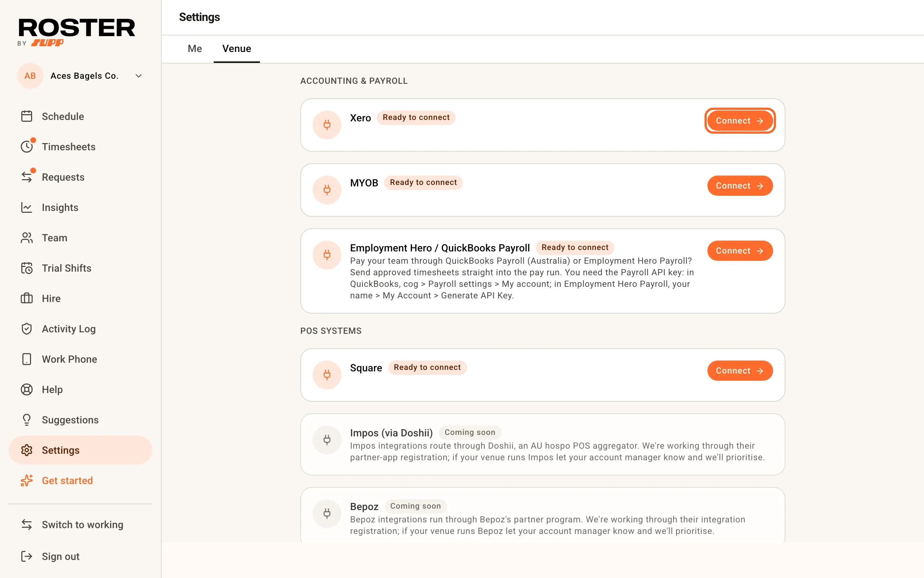The width and height of the screenshot is (924, 578).
Task: Click the 'ACCOUNTING & PAYROLL' heading
Action: (x=354, y=81)
